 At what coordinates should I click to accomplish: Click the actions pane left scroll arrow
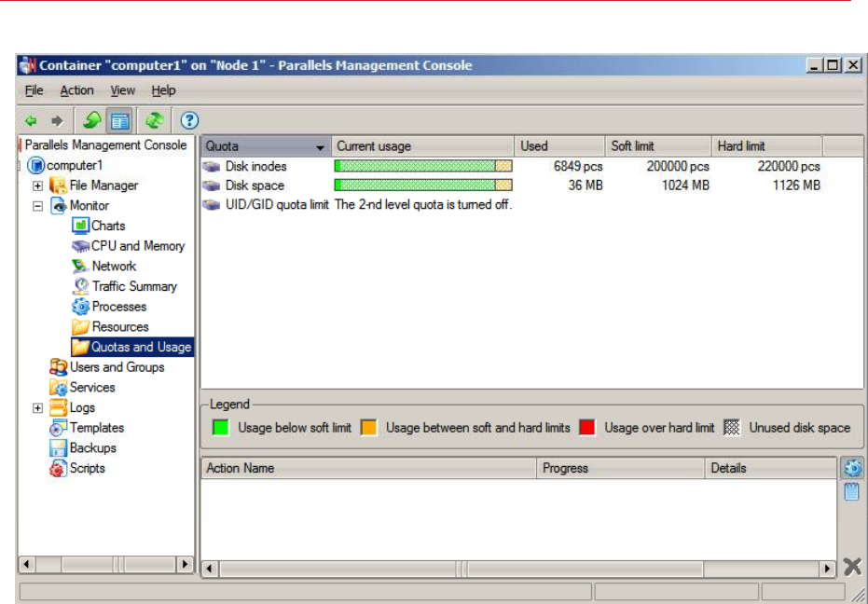coord(209,569)
